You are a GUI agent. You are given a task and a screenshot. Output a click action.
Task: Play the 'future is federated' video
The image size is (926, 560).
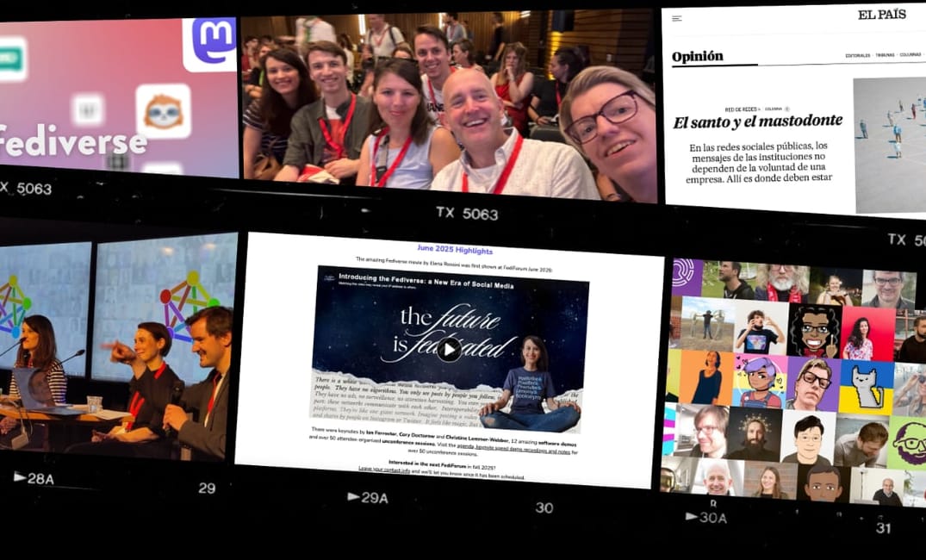(449, 350)
